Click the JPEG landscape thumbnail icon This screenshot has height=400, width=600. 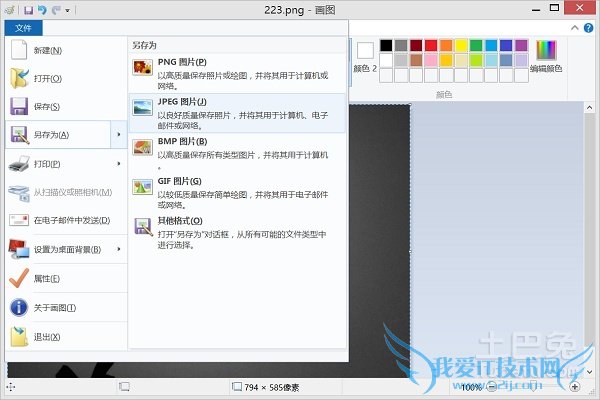143,108
